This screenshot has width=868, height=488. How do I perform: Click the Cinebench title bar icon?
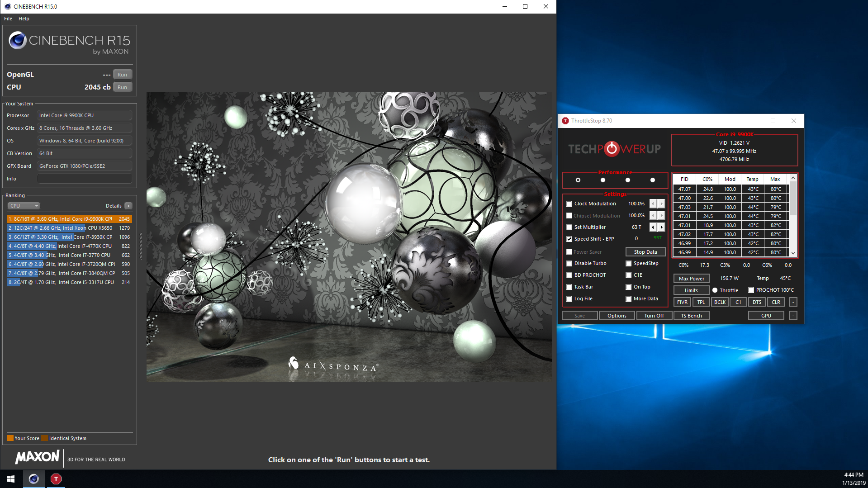[x=7, y=6]
